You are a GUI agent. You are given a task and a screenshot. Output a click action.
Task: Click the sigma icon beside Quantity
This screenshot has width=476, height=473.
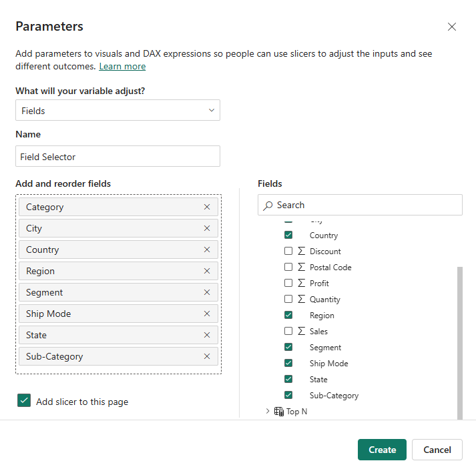pos(301,299)
